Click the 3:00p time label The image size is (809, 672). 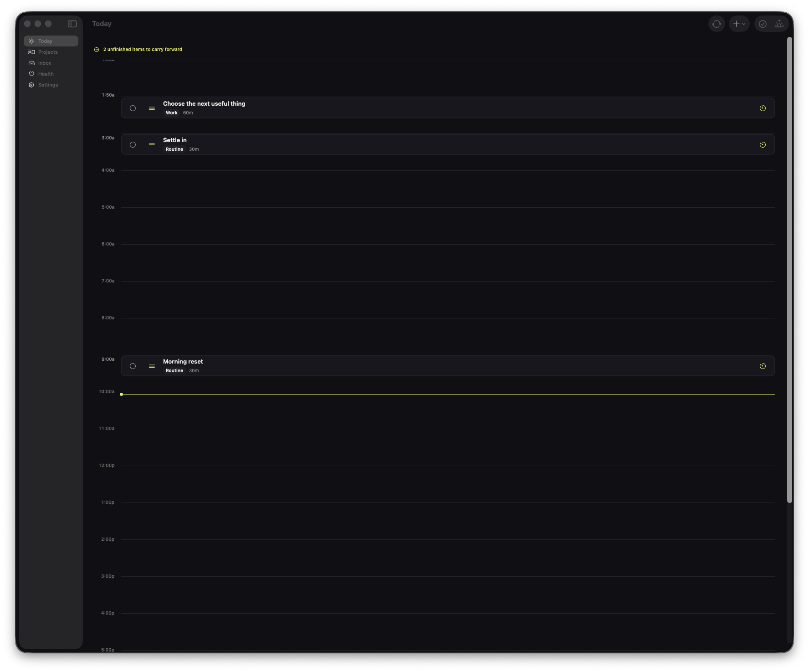click(x=108, y=576)
